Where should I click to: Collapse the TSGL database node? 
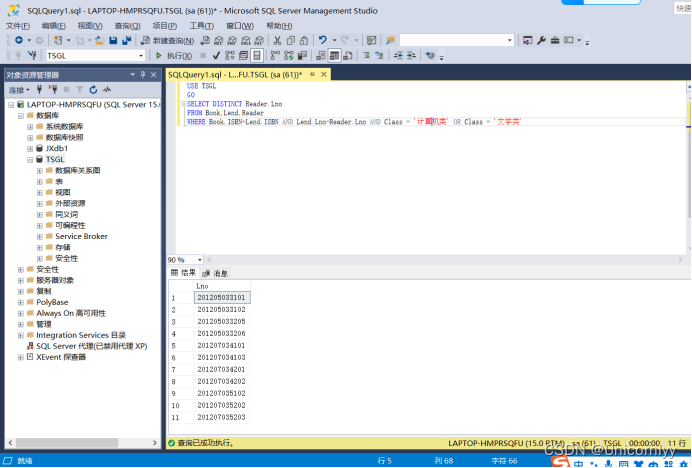point(30,159)
